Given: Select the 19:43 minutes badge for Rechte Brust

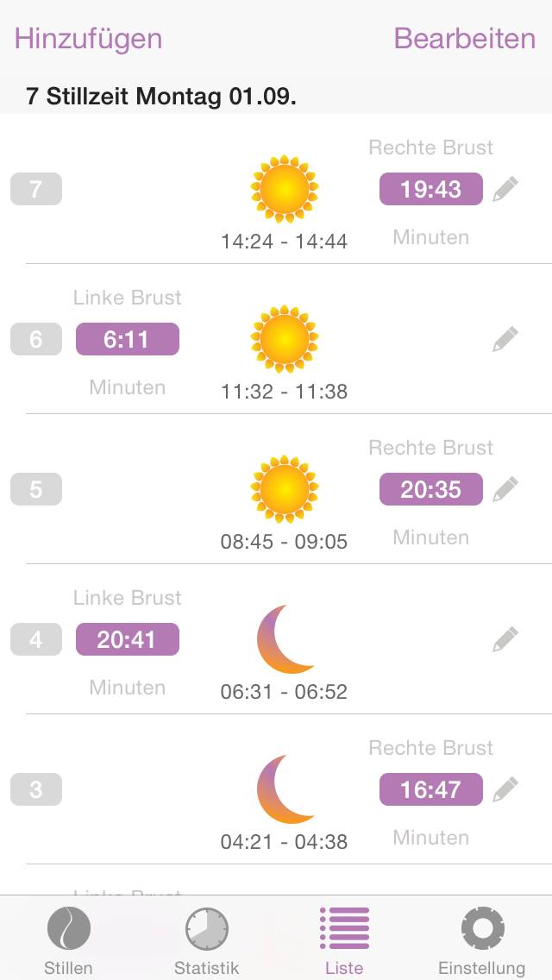Looking at the screenshot, I should tap(430, 188).
